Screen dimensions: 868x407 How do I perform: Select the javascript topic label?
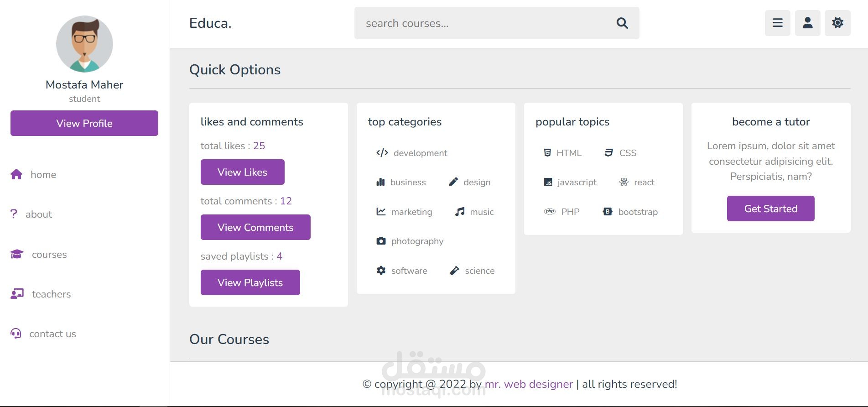coord(577,182)
